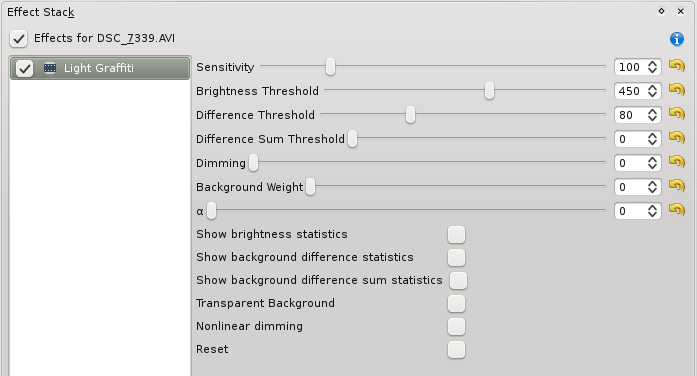This screenshot has height=376, width=697.
Task: Enable Show brightness statistics
Action: point(457,235)
